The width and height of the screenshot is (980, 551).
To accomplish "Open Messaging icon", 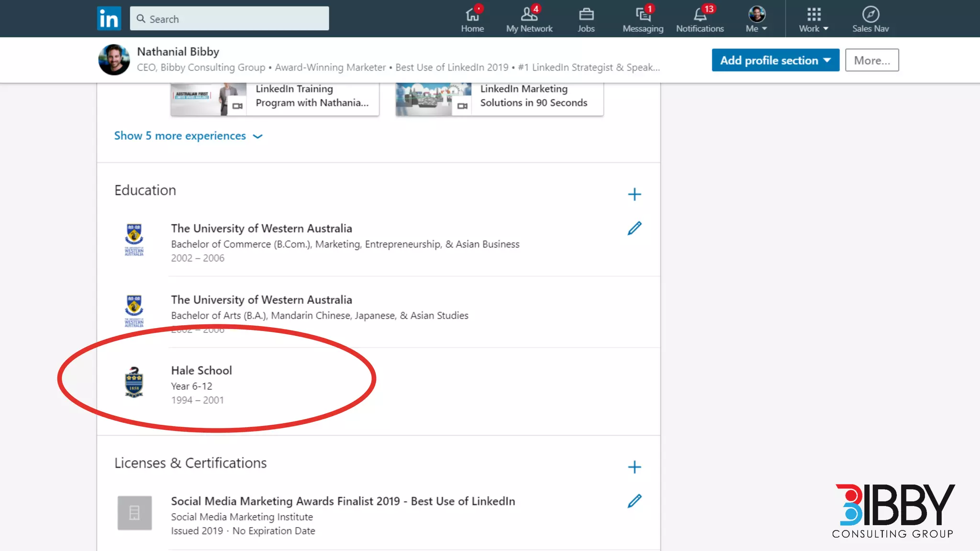I will click(x=643, y=15).
